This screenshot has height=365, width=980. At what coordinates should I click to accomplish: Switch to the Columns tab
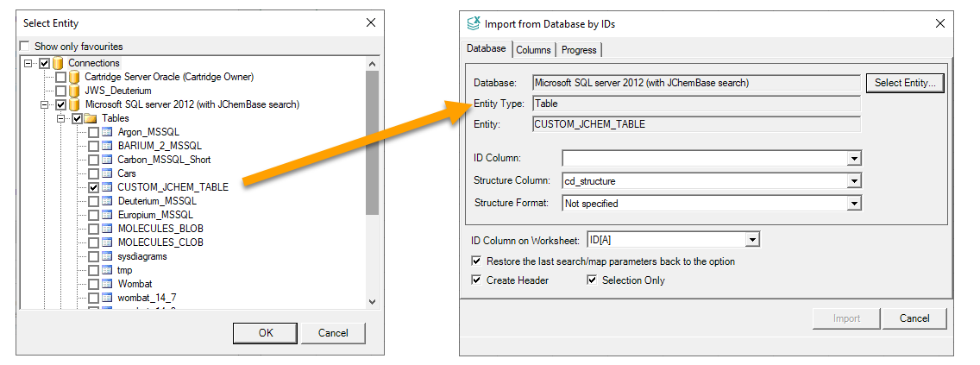[x=533, y=50]
